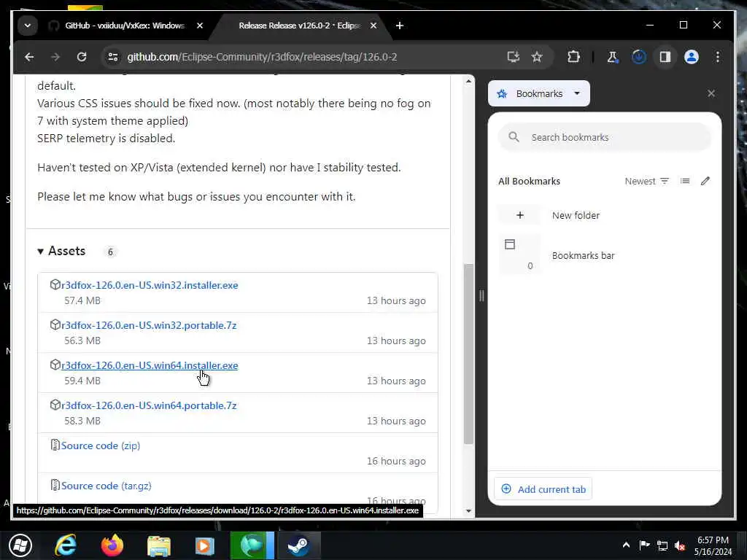747x560 pixels.
Task: Launch Internet Explorer from taskbar
Action: [65, 545]
